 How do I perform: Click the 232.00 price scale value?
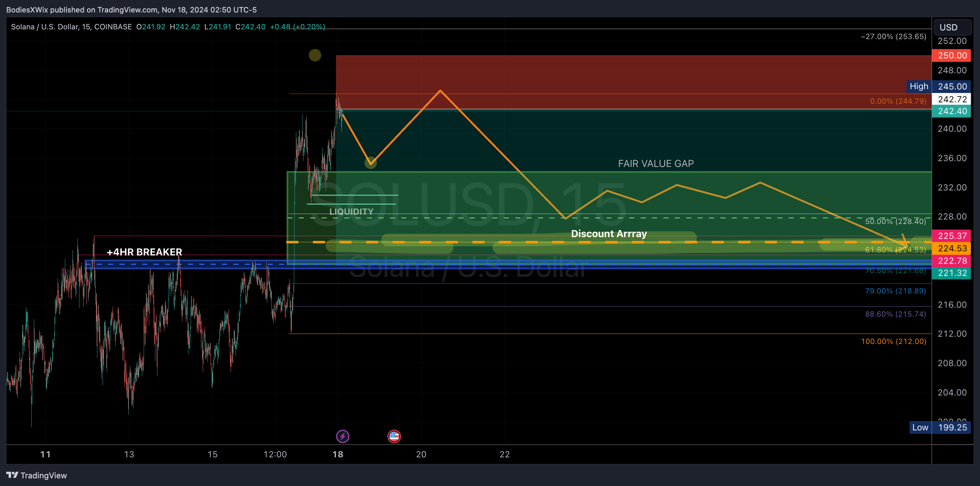(x=952, y=187)
